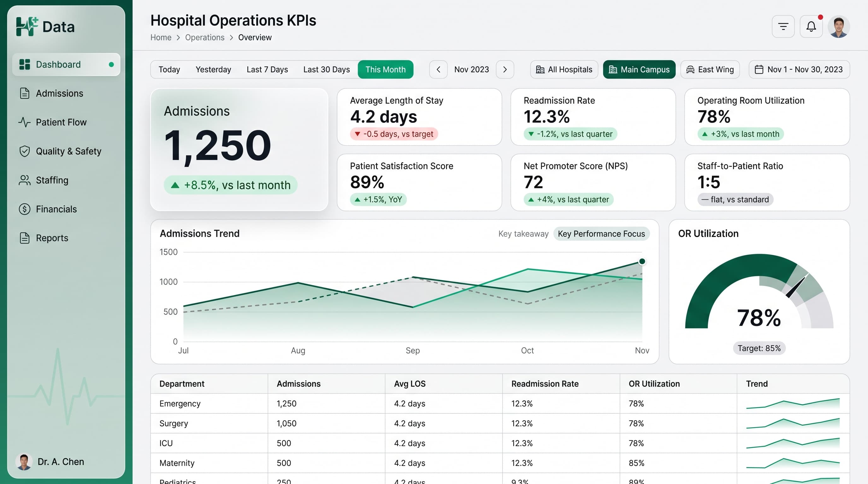Click the bed icon on East Wing
The width and height of the screenshot is (868, 484).
[x=690, y=69]
